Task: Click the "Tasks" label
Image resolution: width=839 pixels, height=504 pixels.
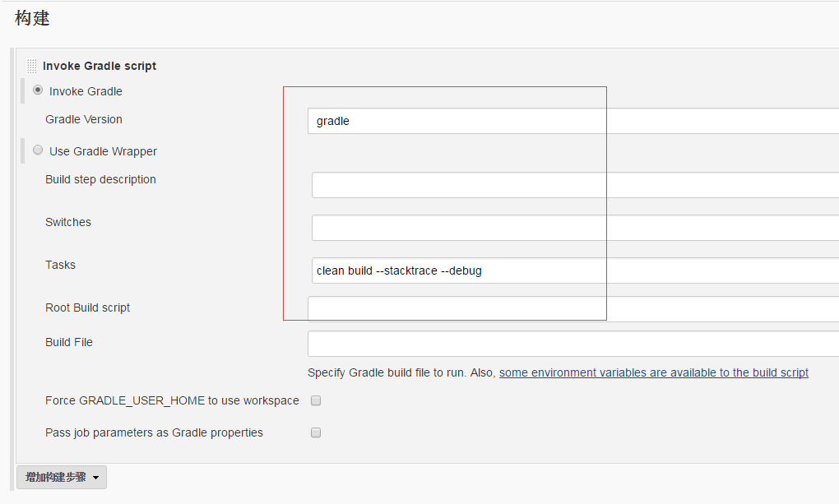Action: click(x=60, y=265)
